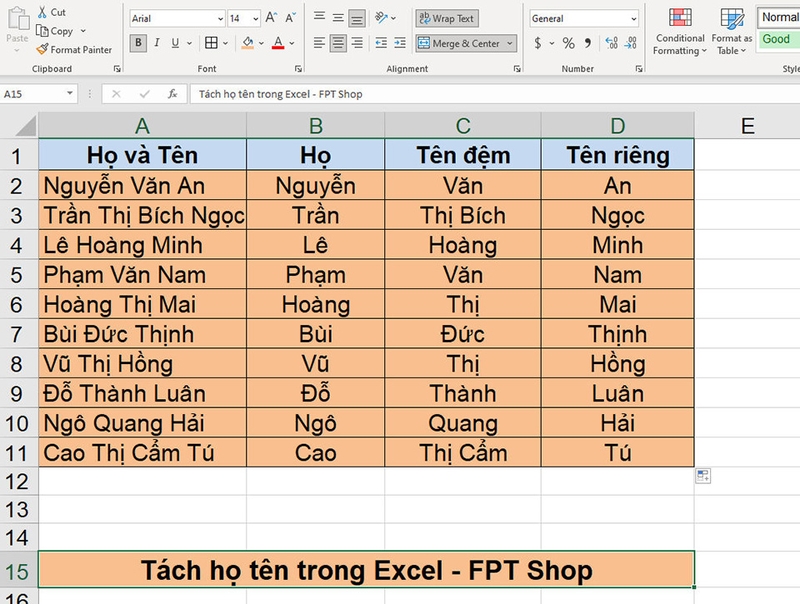Viewport: 800px width, 604px height.
Task: Click the formula bar Cancel X
Action: (116, 94)
